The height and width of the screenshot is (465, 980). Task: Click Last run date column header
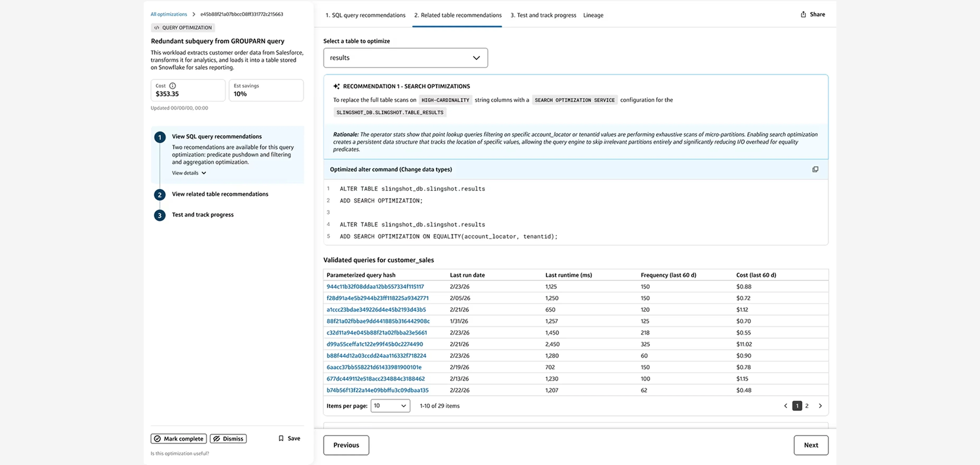click(x=467, y=275)
